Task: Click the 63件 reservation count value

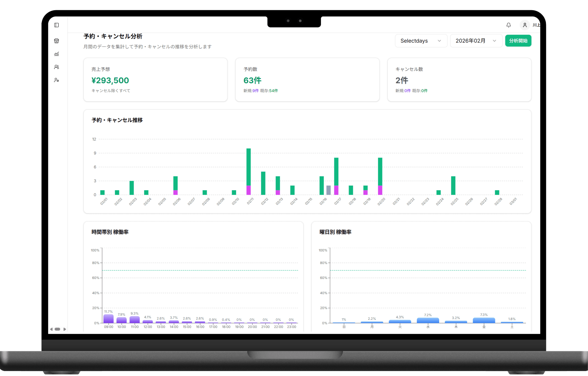Action: click(x=252, y=80)
